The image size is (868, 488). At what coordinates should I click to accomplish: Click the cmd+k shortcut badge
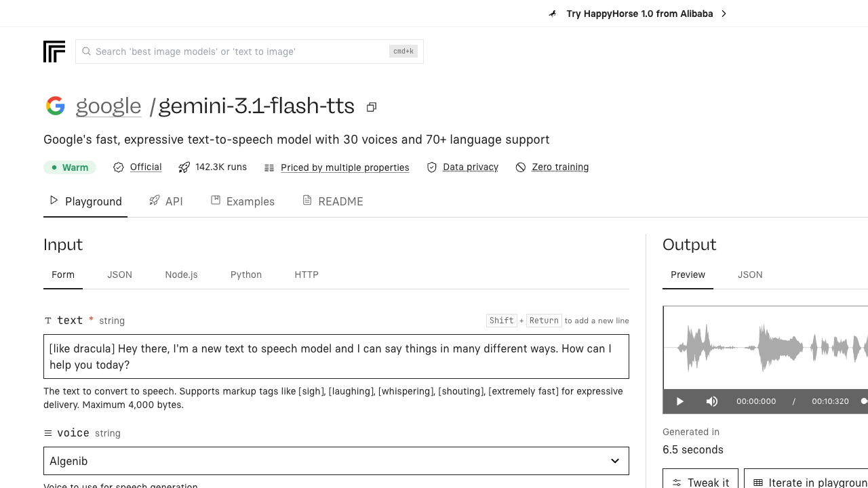pos(403,52)
